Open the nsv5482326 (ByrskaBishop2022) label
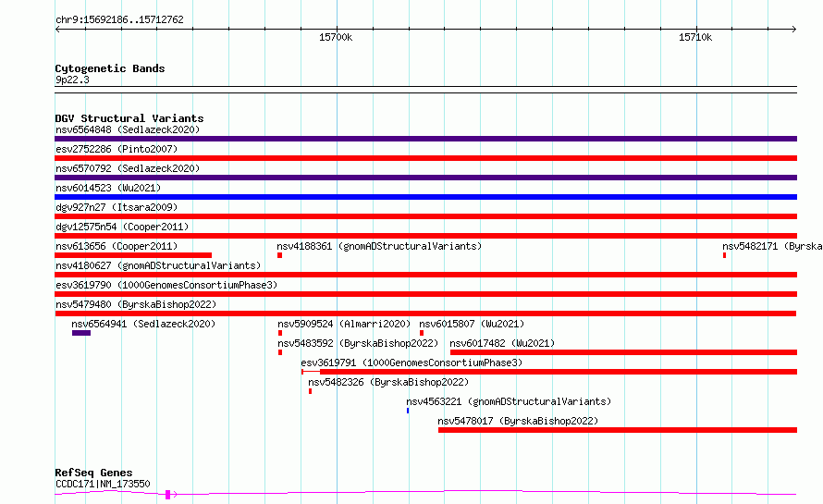823x504 pixels. click(x=388, y=382)
